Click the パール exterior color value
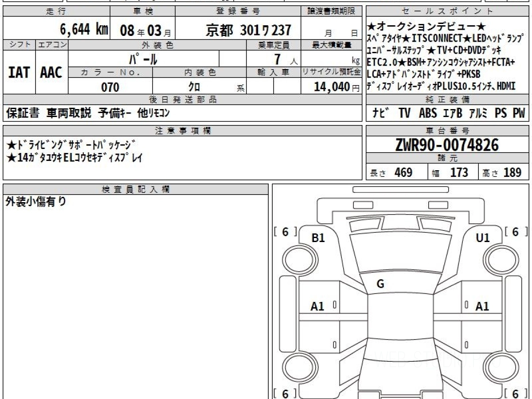Image resolution: width=532 pixels, height=399 pixels. [143, 59]
